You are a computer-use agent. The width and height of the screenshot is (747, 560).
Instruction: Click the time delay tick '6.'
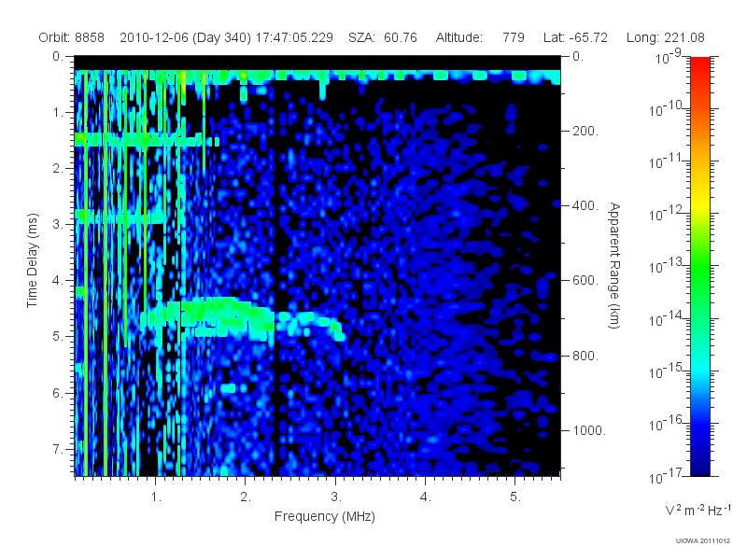[58, 393]
